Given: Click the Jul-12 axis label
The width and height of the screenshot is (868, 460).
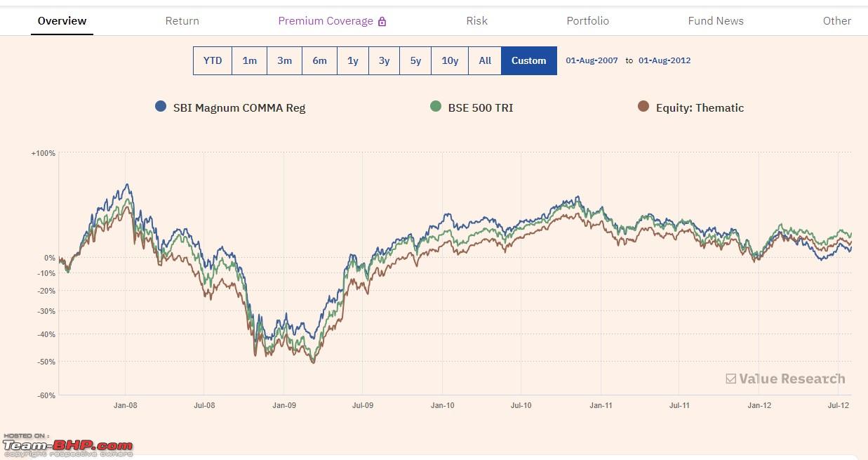Looking at the screenshot, I should pyautogui.click(x=839, y=405).
